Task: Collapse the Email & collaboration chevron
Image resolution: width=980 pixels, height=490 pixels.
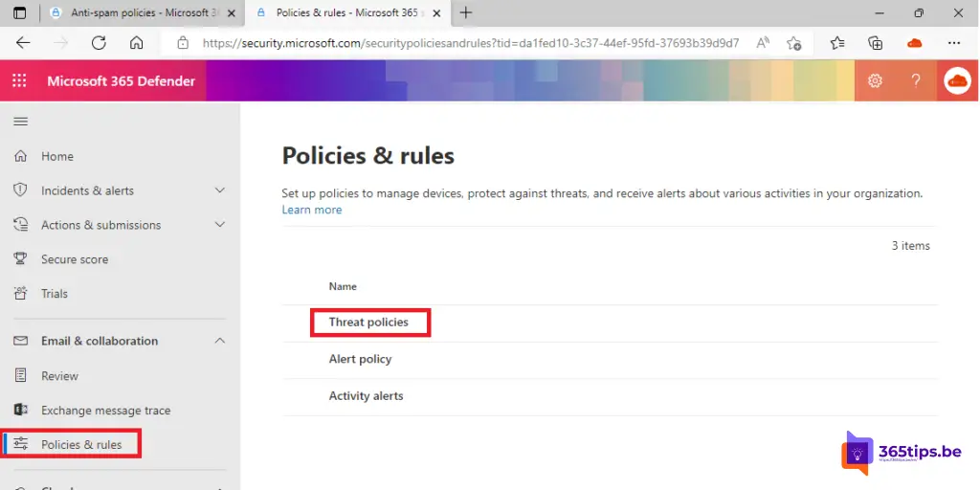Action: point(220,341)
